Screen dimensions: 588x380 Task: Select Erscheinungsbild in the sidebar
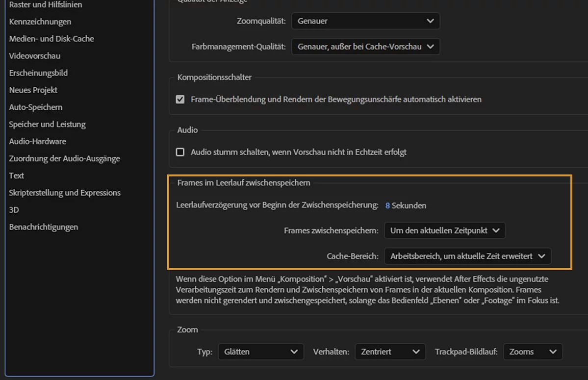click(38, 73)
